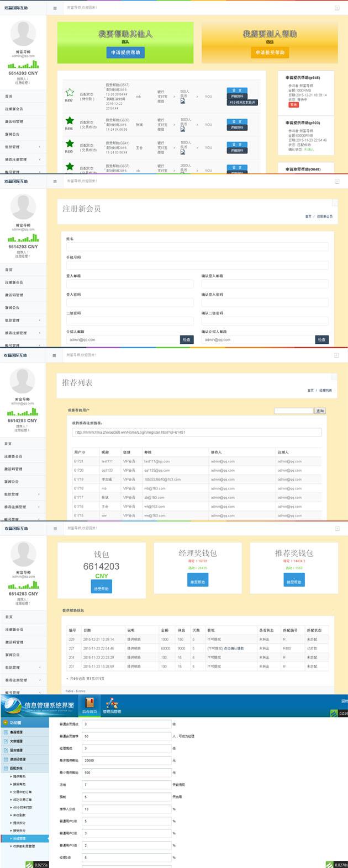
Task: Click the outlined star icon for order R497
Action: click(x=70, y=93)
